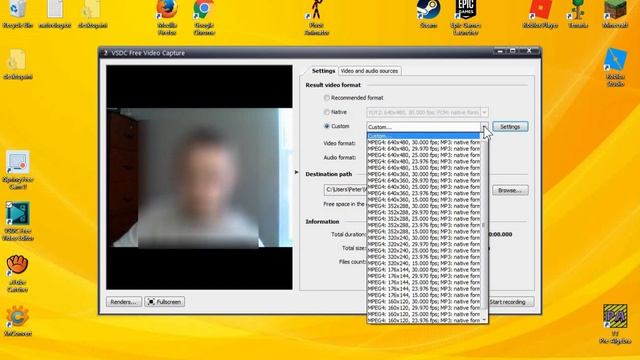Select MPEG4 320x240, 23.976 fps format
The image size is (640, 360).
[x=423, y=257]
